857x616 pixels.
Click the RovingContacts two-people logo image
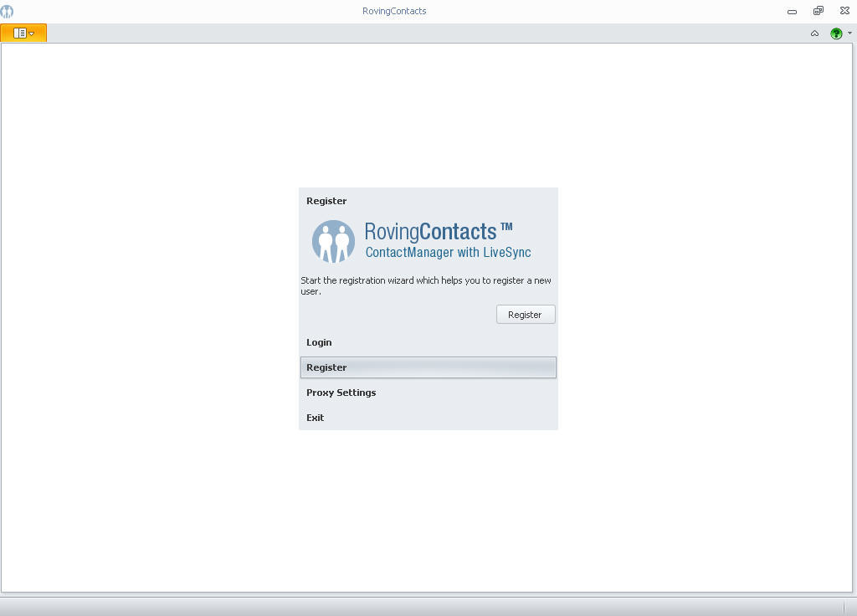(x=333, y=241)
